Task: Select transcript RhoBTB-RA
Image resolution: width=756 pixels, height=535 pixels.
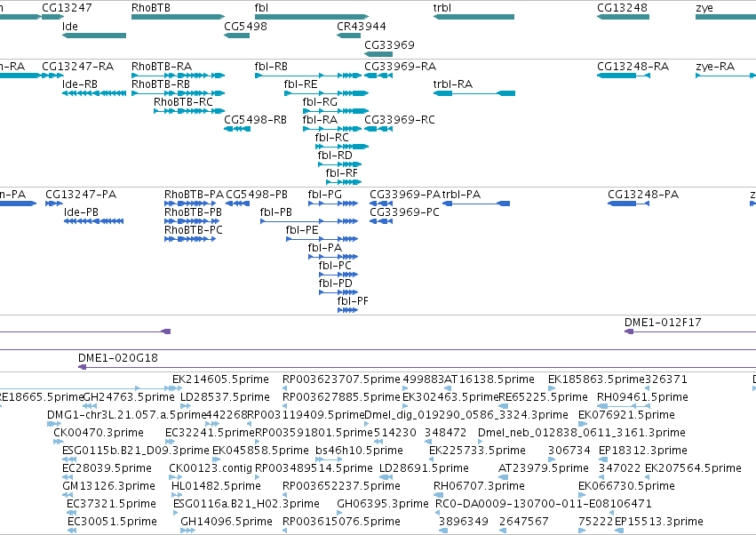Action: pyautogui.click(x=162, y=67)
